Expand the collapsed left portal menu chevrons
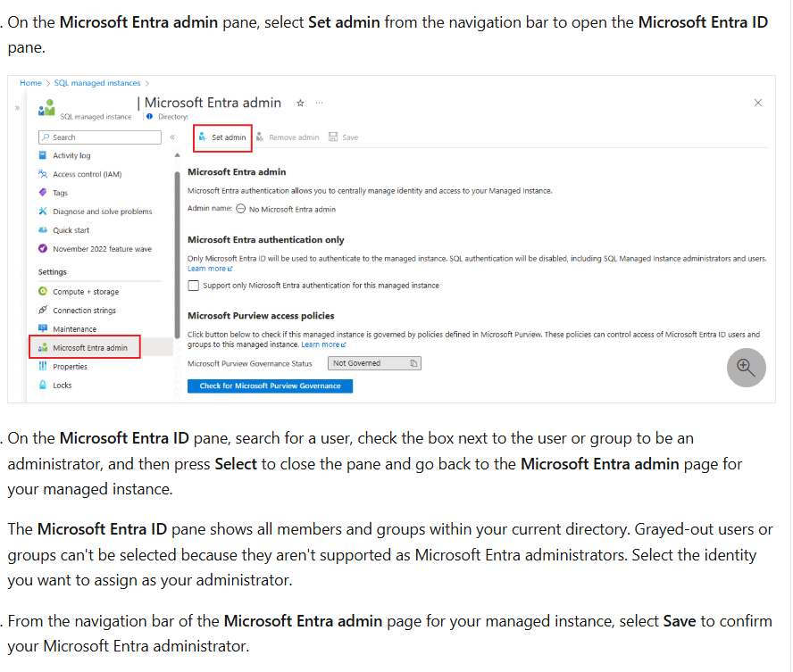The height and width of the screenshot is (672, 793). 17,108
